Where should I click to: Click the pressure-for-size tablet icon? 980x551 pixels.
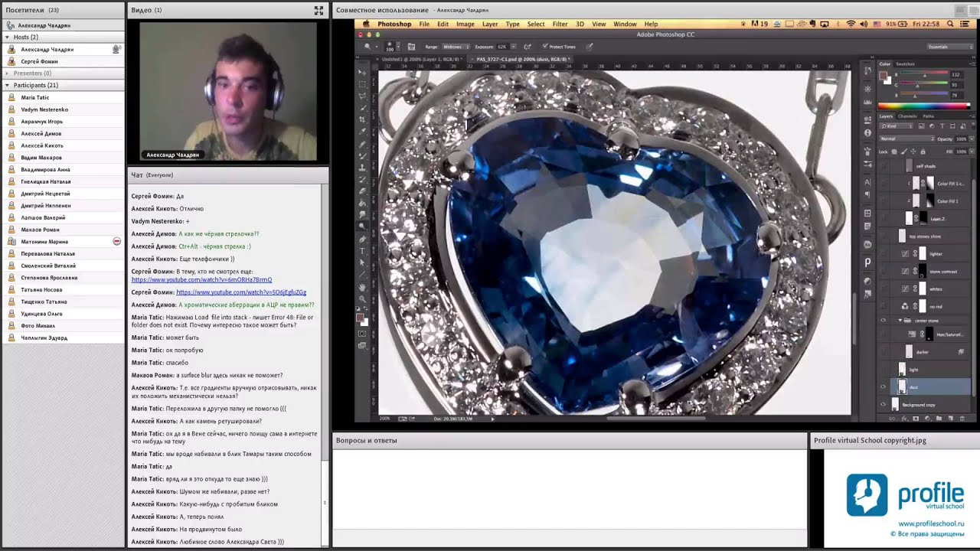(590, 47)
